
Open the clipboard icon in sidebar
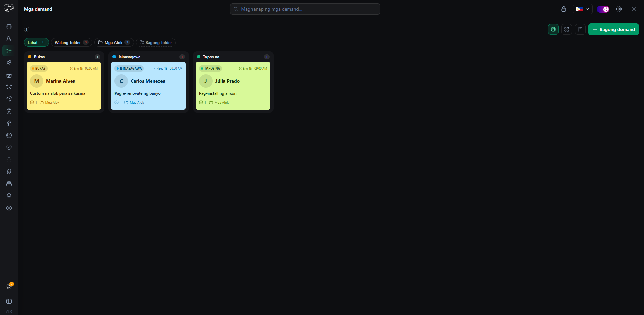[x=9, y=111]
